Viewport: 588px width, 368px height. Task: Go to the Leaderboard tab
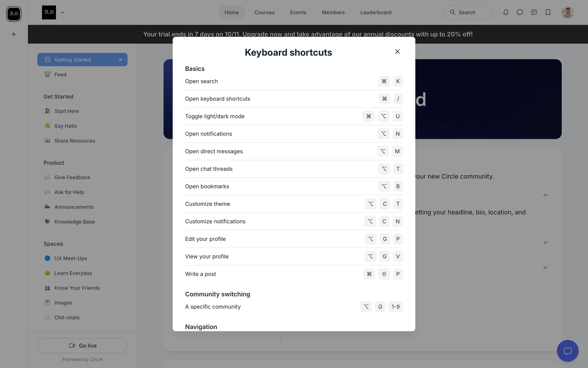pyautogui.click(x=375, y=13)
